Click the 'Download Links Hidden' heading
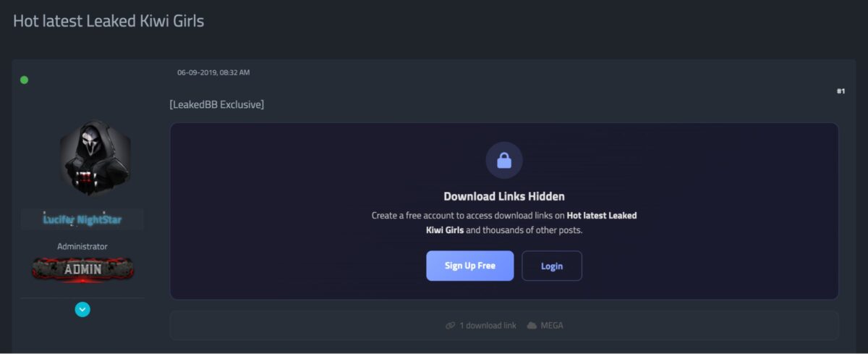 pyautogui.click(x=504, y=196)
